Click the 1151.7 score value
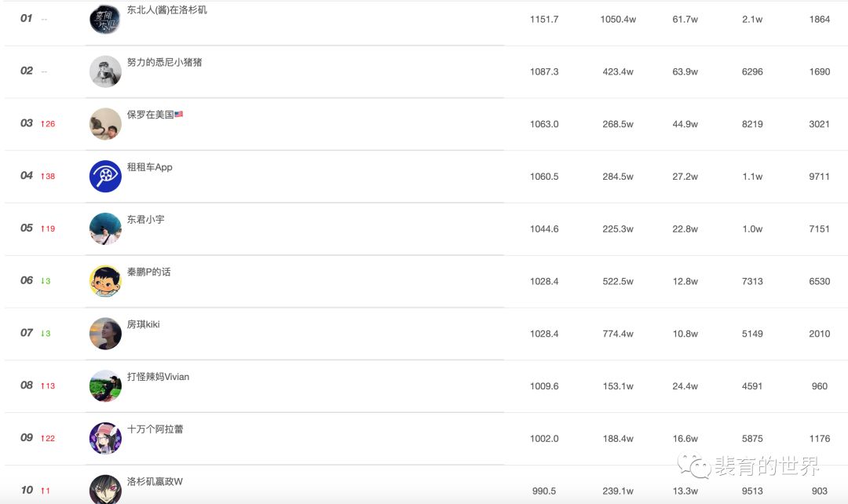This screenshot has height=504, width=848. (x=544, y=20)
